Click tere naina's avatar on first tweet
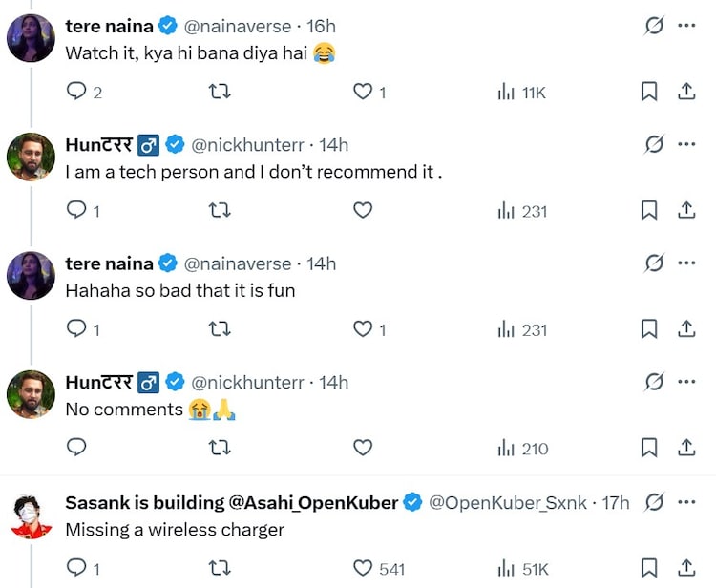 (31, 38)
